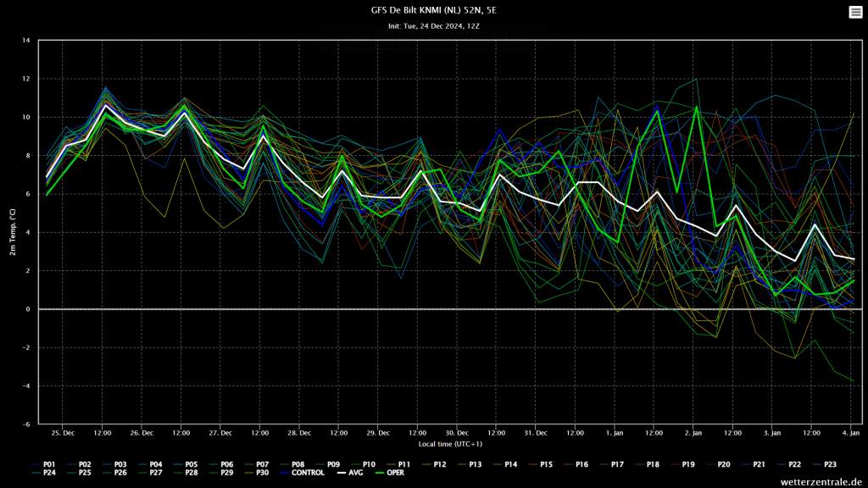
Task: Hide member P07 from the chart
Action: click(257, 464)
